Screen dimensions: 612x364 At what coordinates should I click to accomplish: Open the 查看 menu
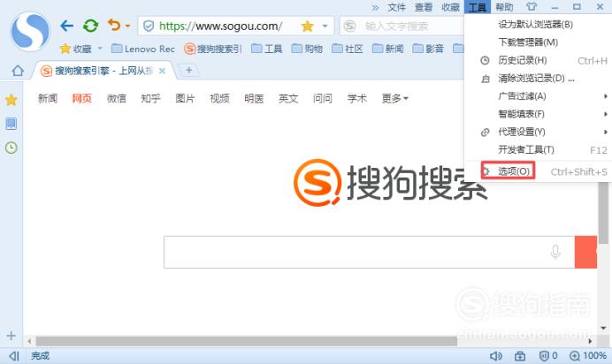point(424,7)
